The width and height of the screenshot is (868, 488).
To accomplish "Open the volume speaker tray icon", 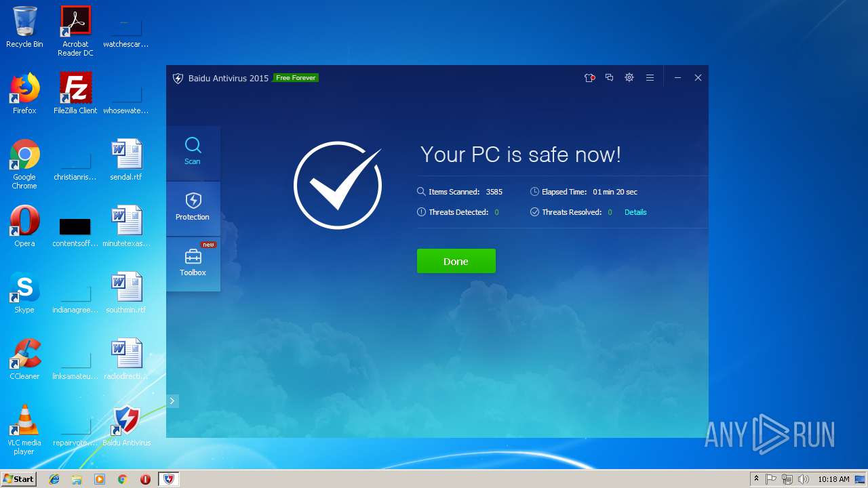I will 804,479.
